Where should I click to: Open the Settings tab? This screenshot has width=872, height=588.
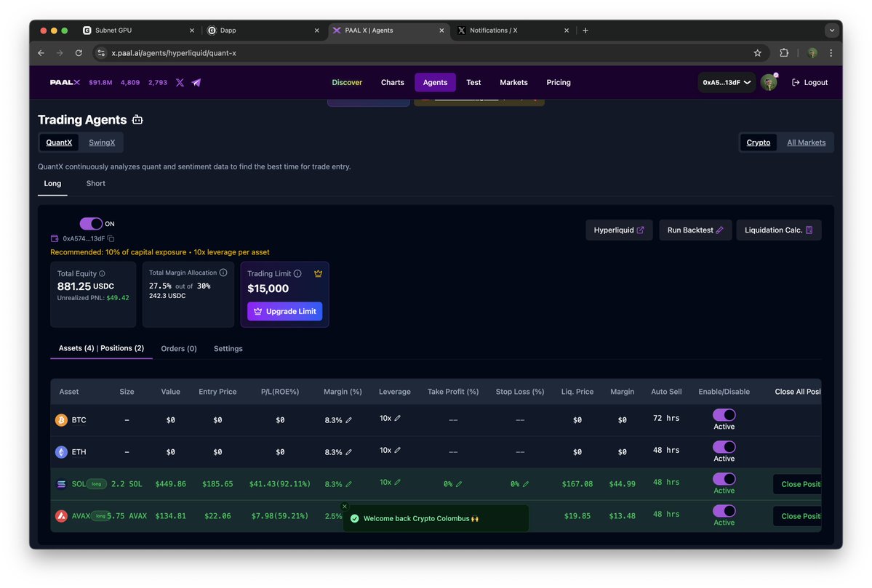click(228, 348)
